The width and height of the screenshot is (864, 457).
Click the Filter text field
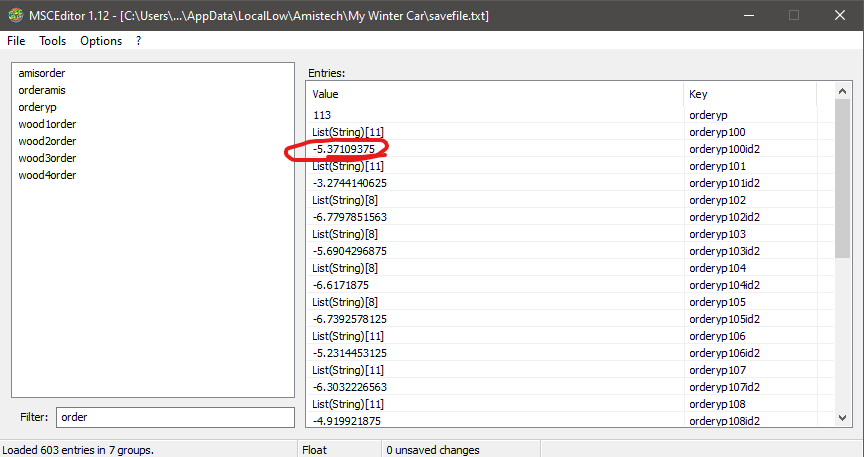tap(174, 417)
